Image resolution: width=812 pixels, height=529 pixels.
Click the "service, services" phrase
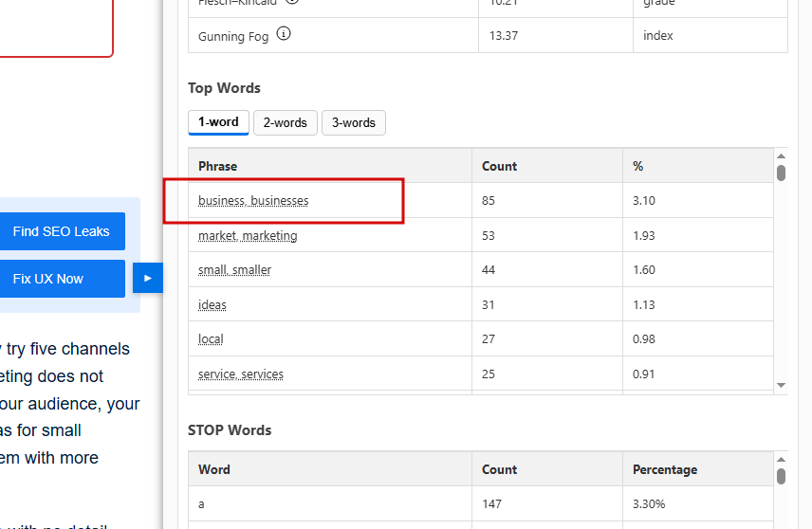(x=241, y=374)
